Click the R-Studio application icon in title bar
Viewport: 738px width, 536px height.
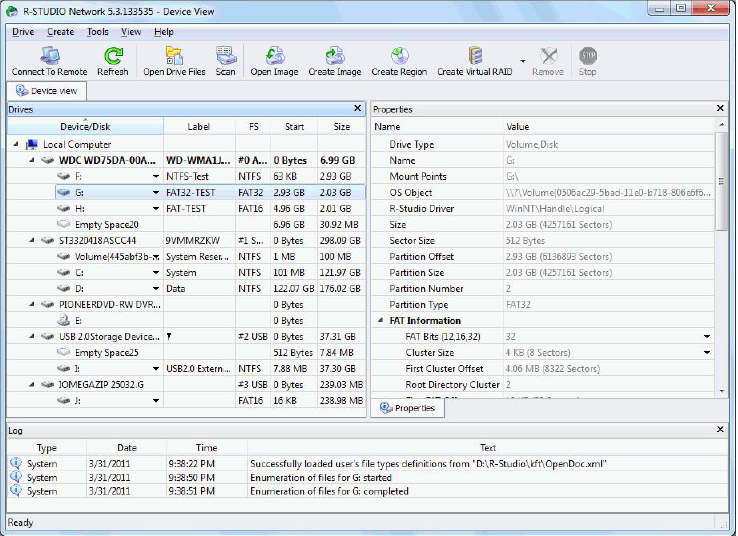click(13, 11)
